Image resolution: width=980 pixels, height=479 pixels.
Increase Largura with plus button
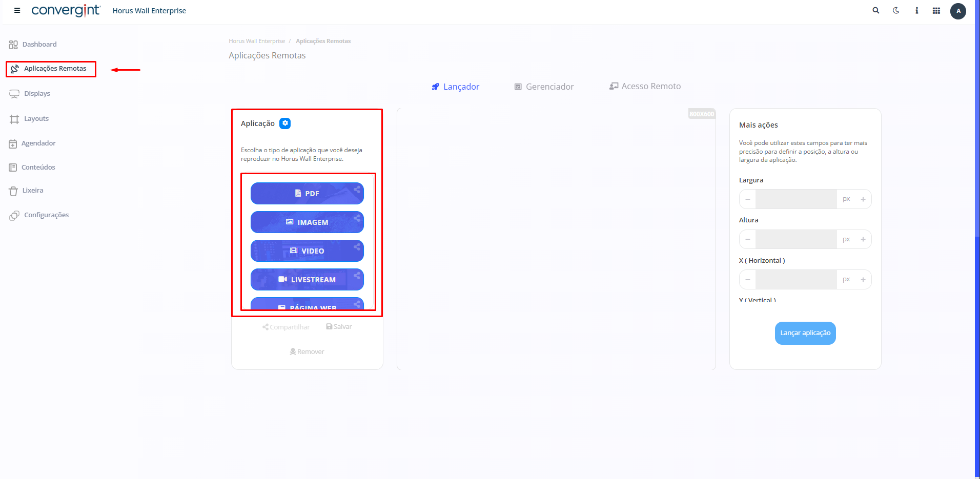point(863,199)
